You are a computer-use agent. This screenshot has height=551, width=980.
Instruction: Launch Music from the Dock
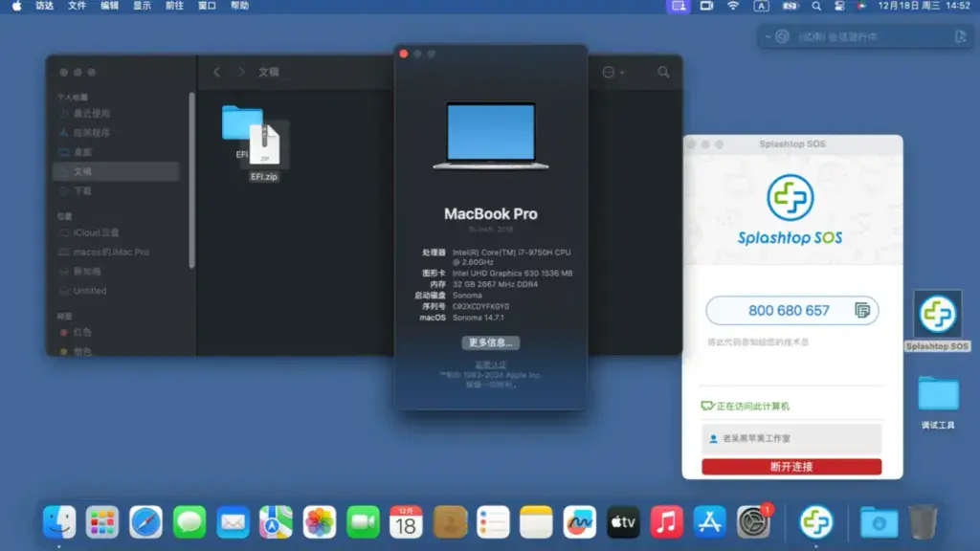[x=666, y=521]
